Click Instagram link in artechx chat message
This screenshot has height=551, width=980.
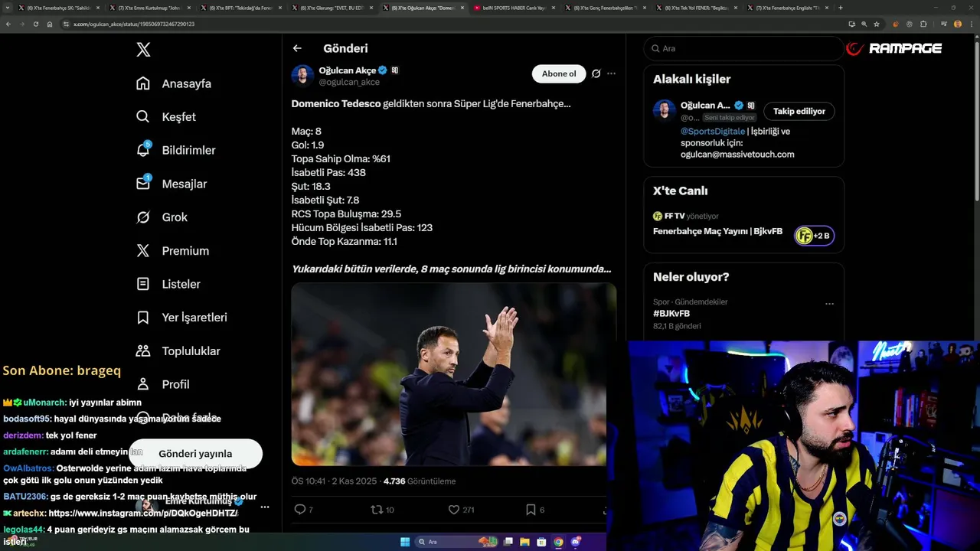[x=143, y=513]
